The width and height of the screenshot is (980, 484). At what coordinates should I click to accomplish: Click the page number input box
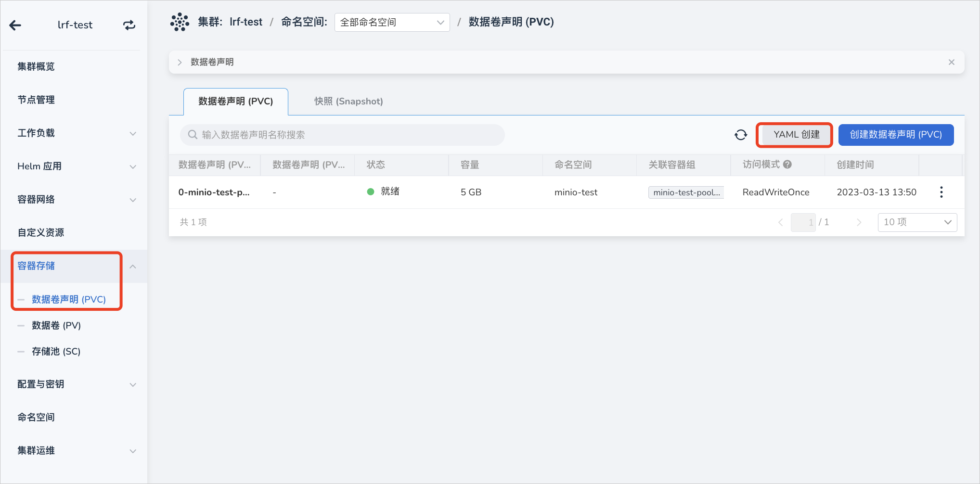tap(803, 222)
